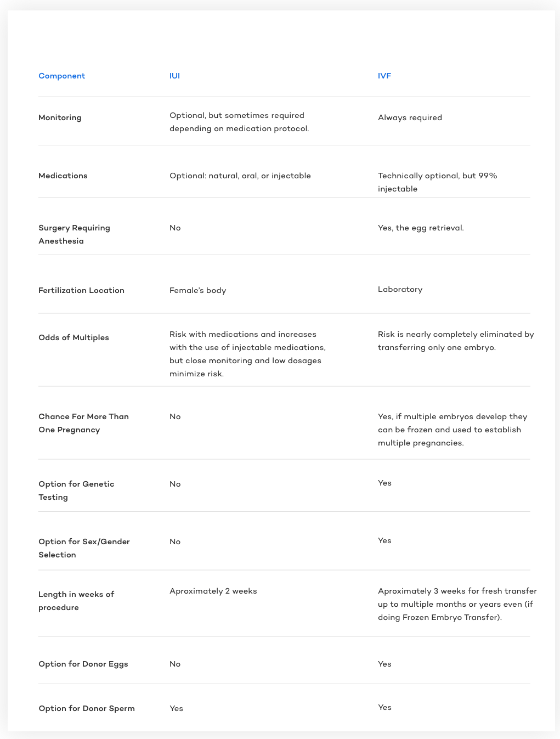Click Option for Sex/Gender Selection label

coord(84,548)
